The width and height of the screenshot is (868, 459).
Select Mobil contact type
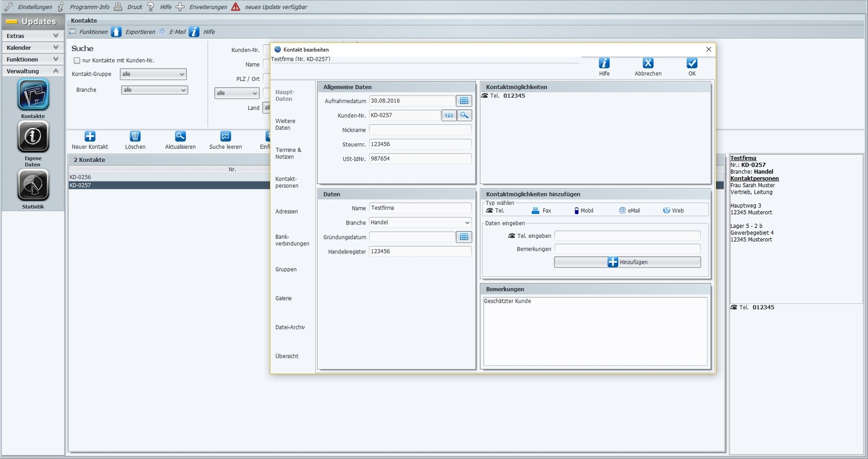pyautogui.click(x=583, y=211)
